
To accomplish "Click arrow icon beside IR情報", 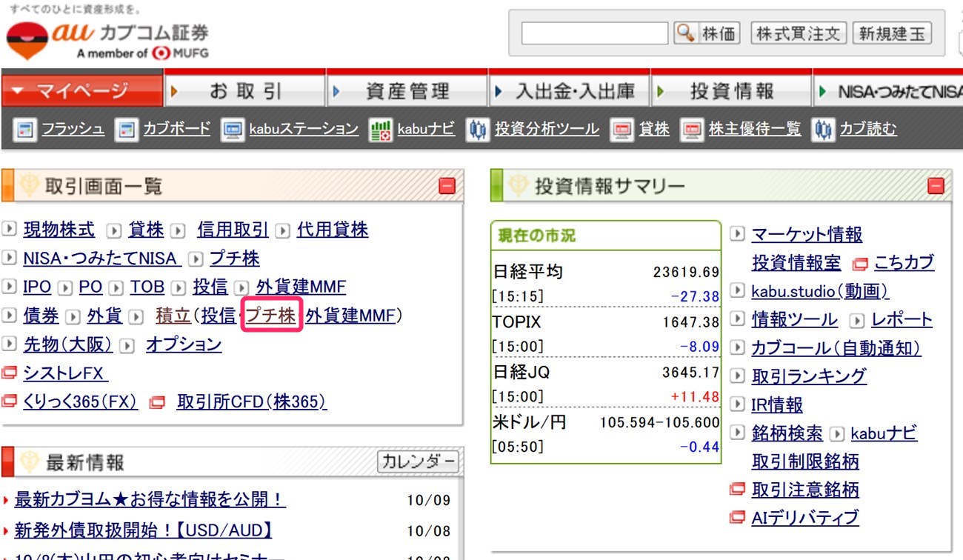I will 737,404.
